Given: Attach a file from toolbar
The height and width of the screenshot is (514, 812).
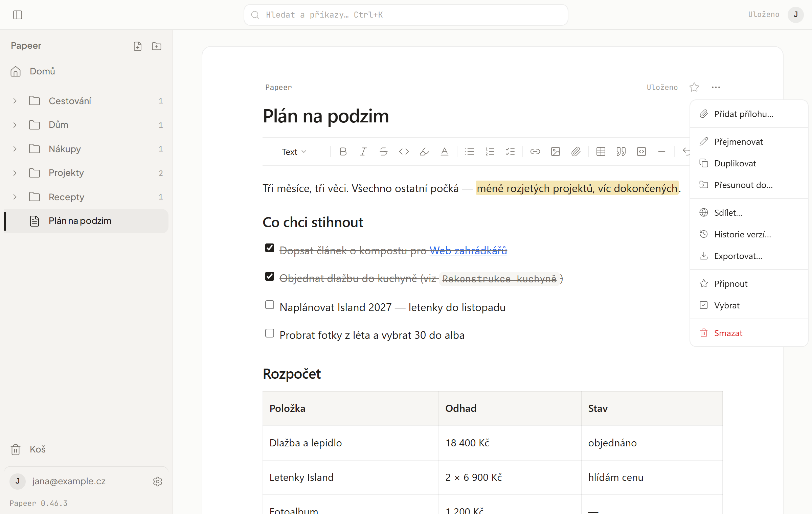Looking at the screenshot, I should [576, 151].
